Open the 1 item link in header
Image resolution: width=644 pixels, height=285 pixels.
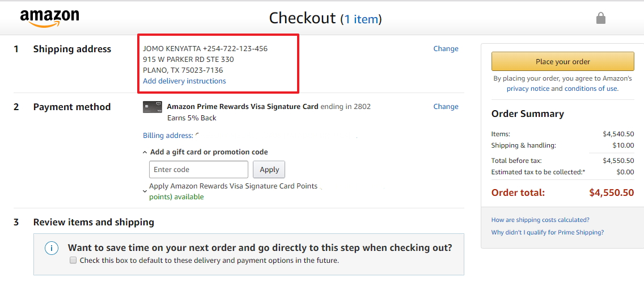point(361,19)
